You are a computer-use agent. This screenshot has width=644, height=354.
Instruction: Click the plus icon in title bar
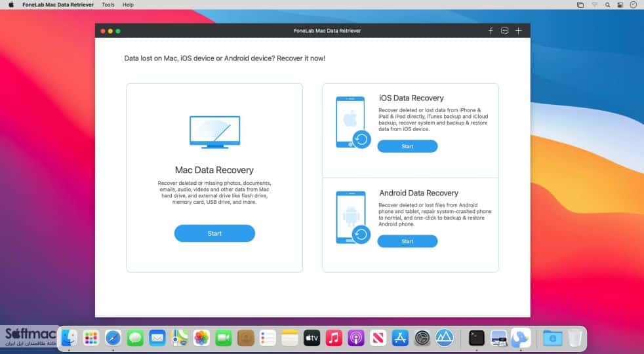coord(519,31)
